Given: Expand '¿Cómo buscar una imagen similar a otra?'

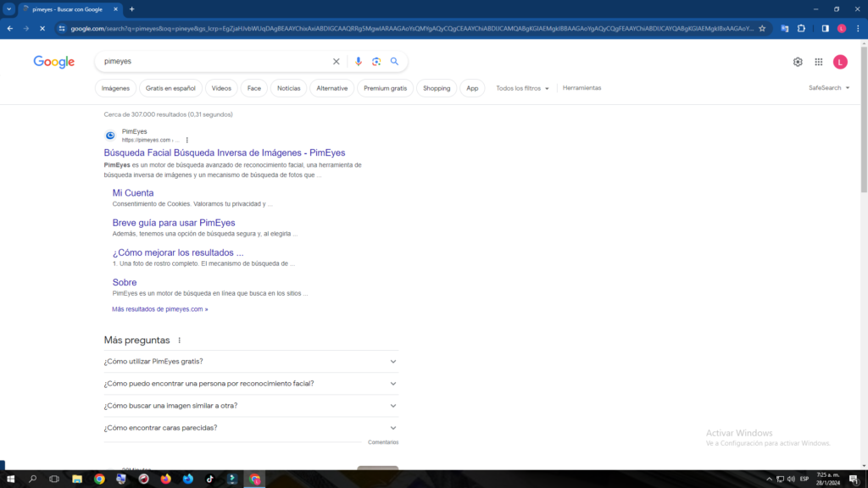Looking at the screenshot, I should click(251, 406).
